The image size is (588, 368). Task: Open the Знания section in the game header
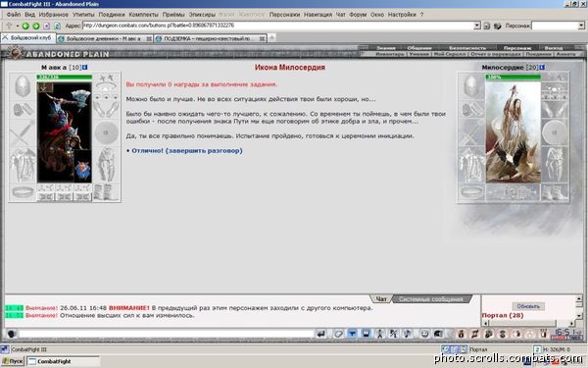386,48
